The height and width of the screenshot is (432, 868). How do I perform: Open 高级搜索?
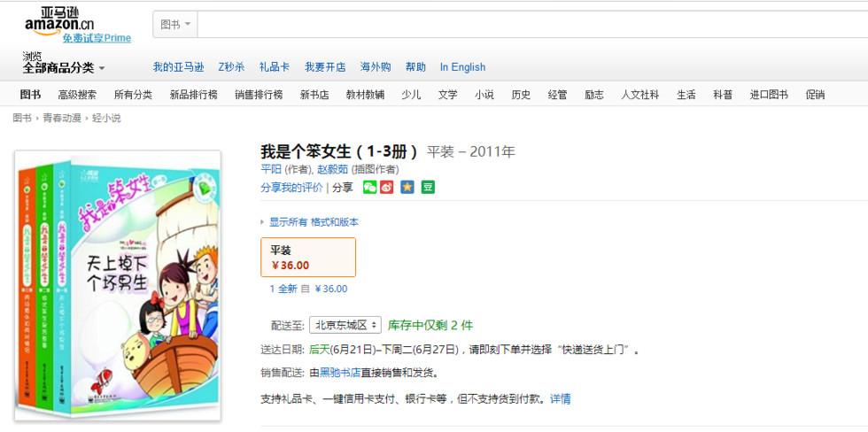(x=77, y=95)
